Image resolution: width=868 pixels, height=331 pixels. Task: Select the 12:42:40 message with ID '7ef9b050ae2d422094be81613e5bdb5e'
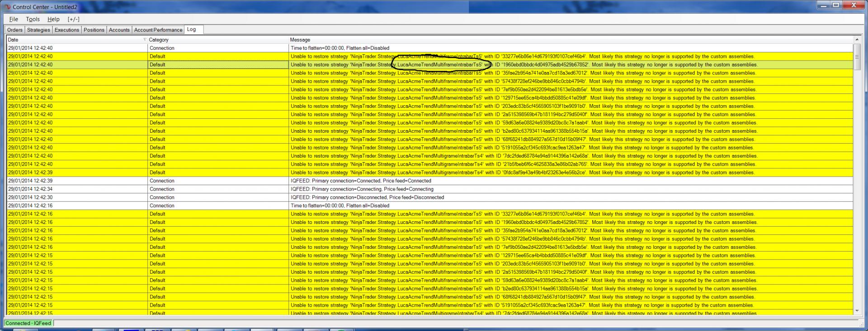[x=571, y=89]
